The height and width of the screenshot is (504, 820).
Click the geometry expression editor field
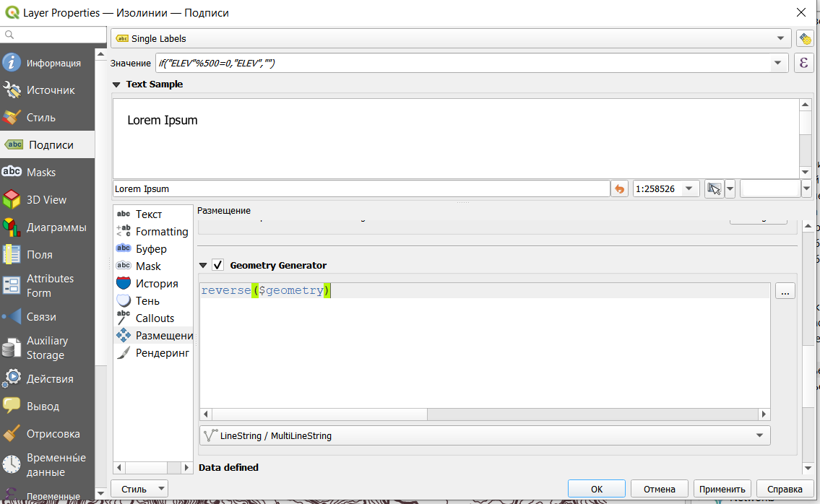[x=484, y=347]
